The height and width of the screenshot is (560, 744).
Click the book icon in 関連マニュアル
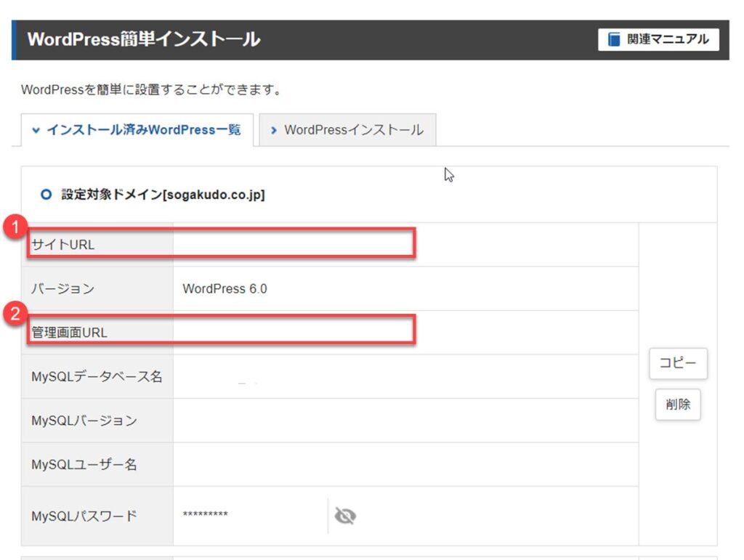(x=614, y=39)
